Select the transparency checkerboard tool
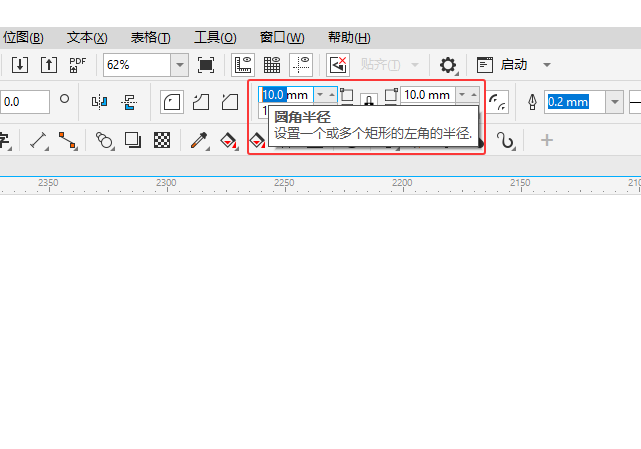This screenshot has height=449, width=641. coord(162,140)
